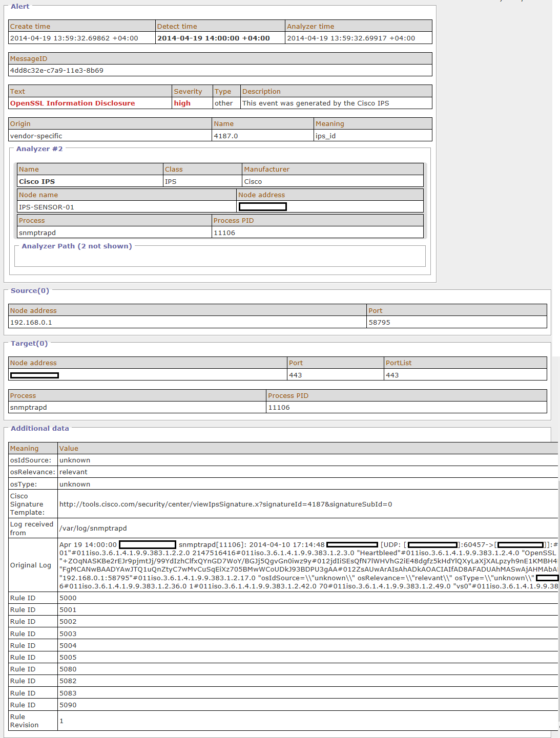
Task: Click Rule ID value 5083
Action: click(x=68, y=693)
